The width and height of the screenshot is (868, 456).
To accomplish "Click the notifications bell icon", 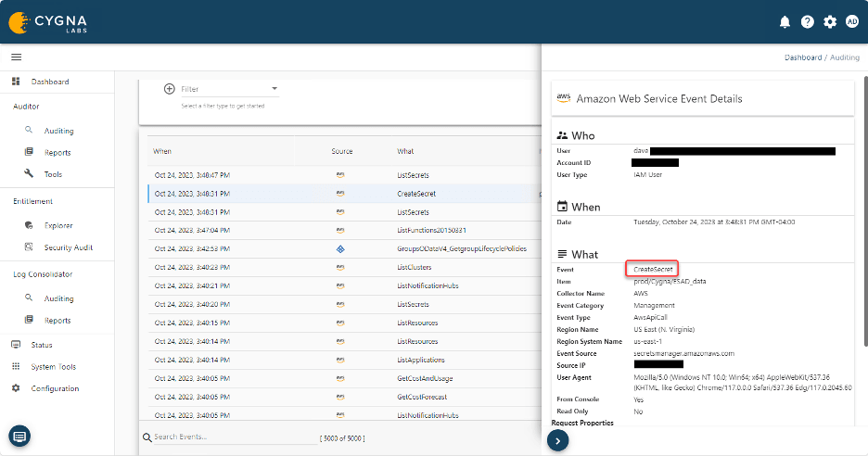I will coord(785,21).
